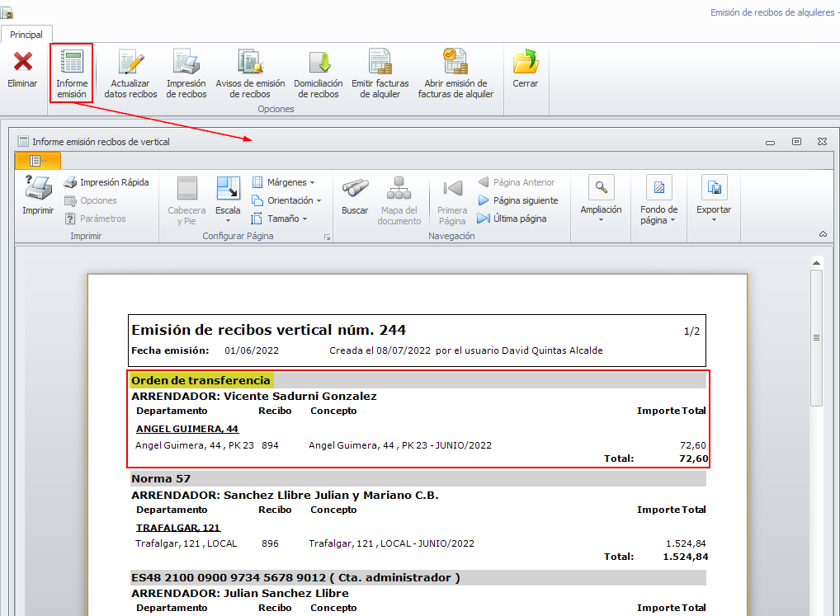Select the Principal ribbon tab

click(x=26, y=35)
